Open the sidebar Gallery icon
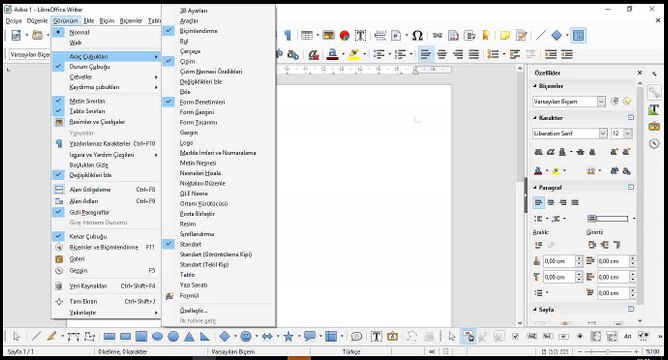Viewport: 668px width, 360px height. coord(654,127)
